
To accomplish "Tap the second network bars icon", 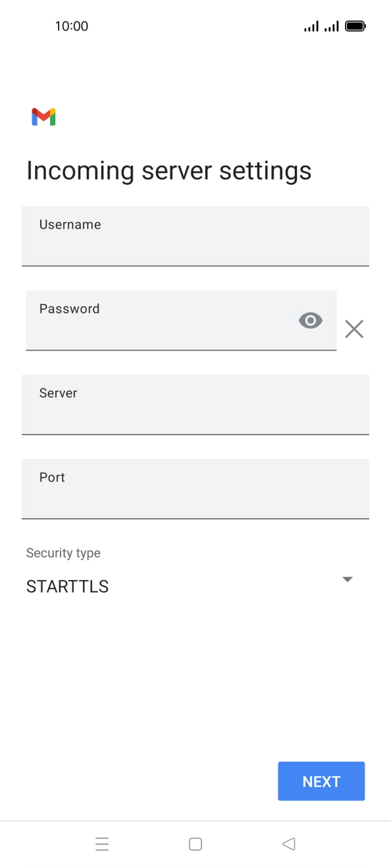I will coord(332,26).
